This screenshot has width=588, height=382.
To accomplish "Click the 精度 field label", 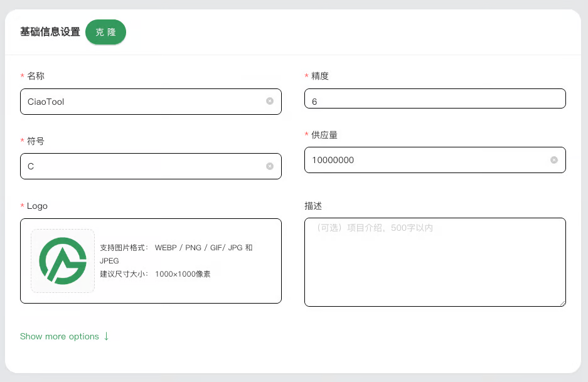I will (x=320, y=76).
